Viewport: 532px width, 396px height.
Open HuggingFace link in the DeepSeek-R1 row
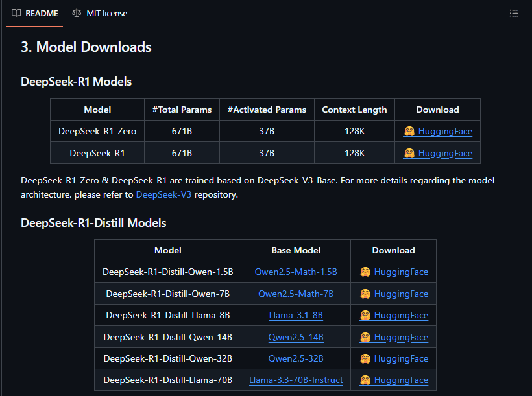(438, 153)
